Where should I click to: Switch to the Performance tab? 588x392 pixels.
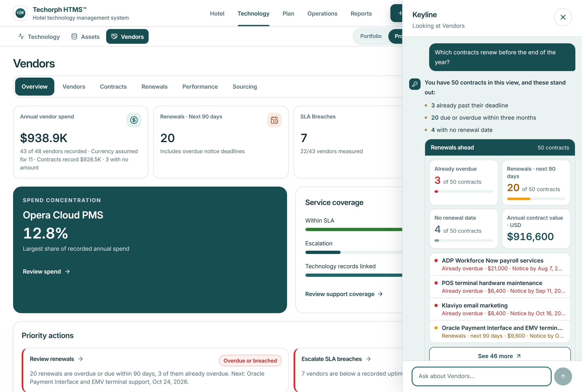(x=200, y=87)
